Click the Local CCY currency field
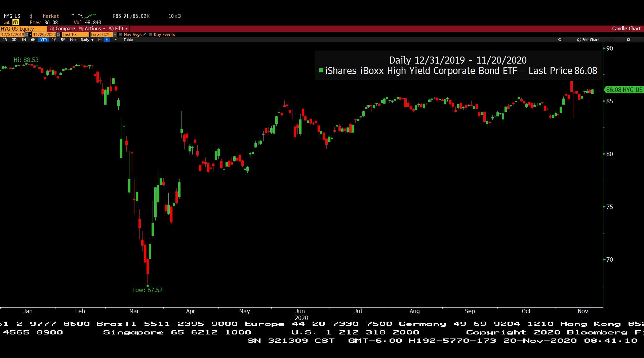 [x=102, y=35]
